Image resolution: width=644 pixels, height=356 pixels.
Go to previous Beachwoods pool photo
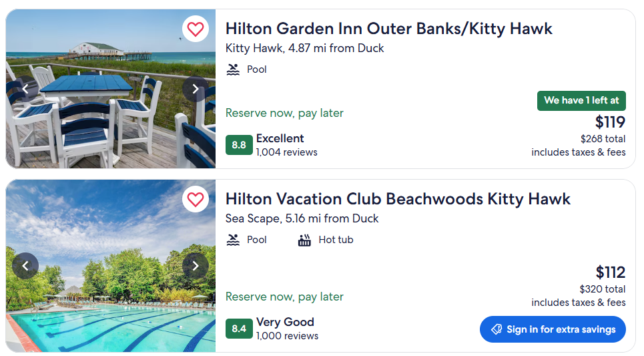click(25, 266)
